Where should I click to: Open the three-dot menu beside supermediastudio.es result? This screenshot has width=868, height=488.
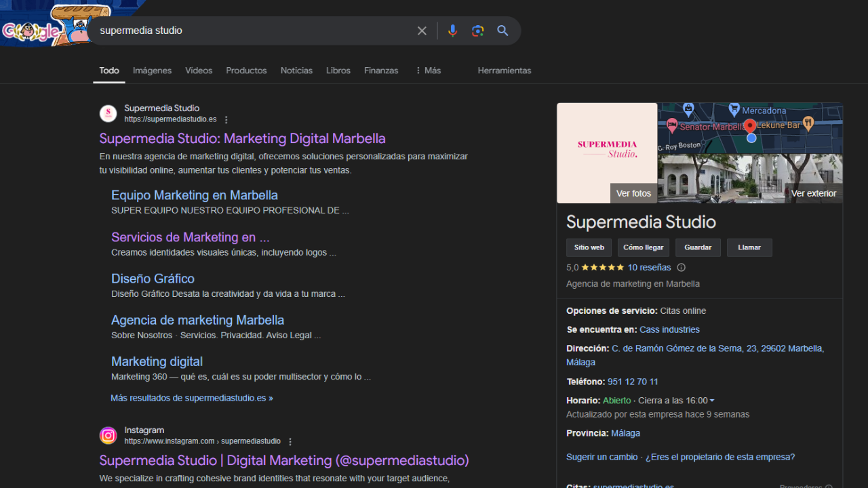pos(226,120)
